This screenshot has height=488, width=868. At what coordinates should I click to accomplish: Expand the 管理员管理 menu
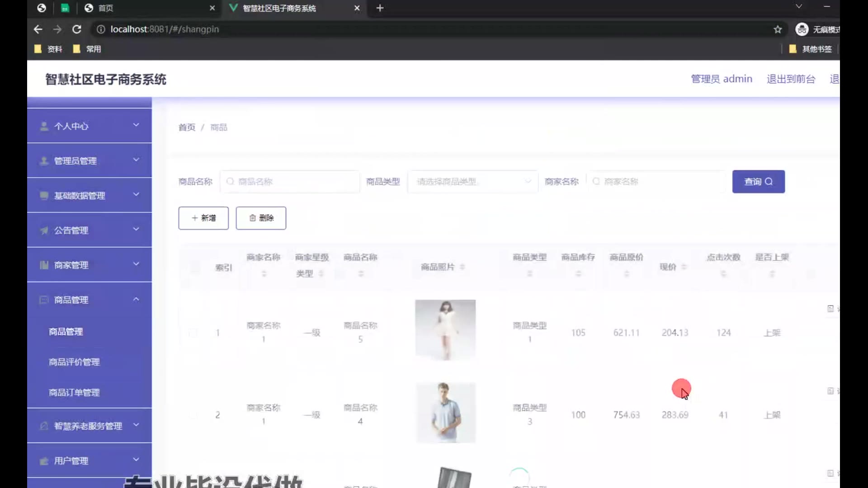(90, 160)
